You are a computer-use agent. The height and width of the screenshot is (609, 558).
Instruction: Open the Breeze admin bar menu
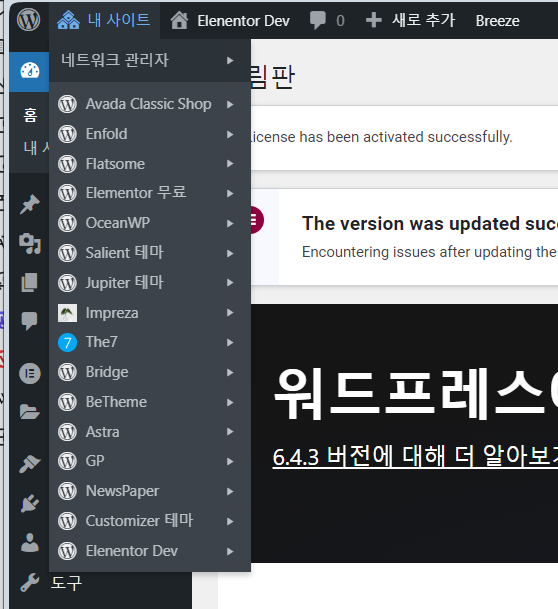[497, 21]
